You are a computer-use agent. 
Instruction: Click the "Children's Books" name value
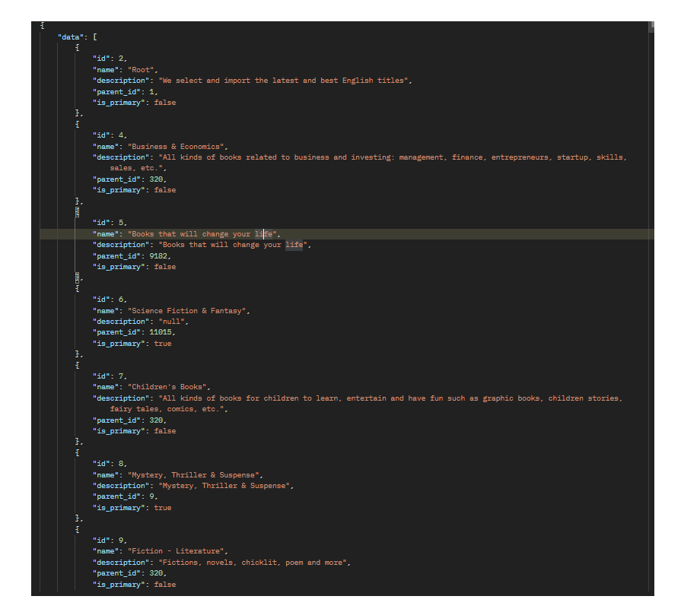click(167, 387)
